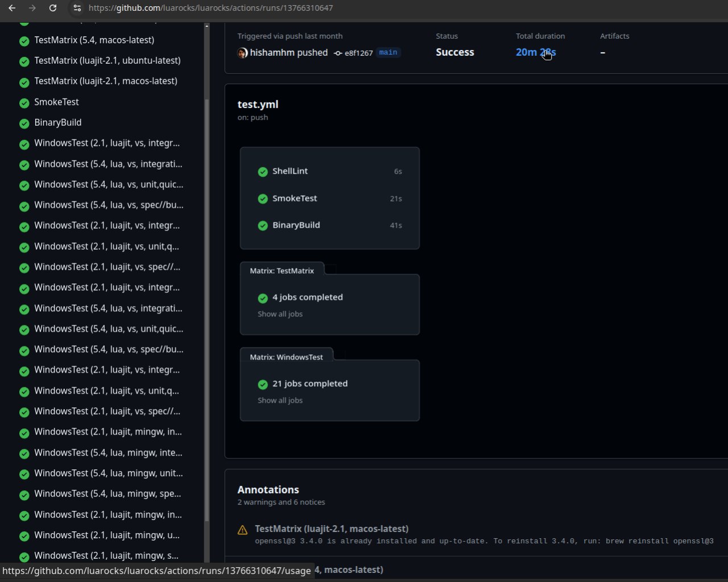This screenshot has width=728, height=582.
Task: Click the green check beside BinaryBuild in graph
Action: pyautogui.click(x=263, y=225)
